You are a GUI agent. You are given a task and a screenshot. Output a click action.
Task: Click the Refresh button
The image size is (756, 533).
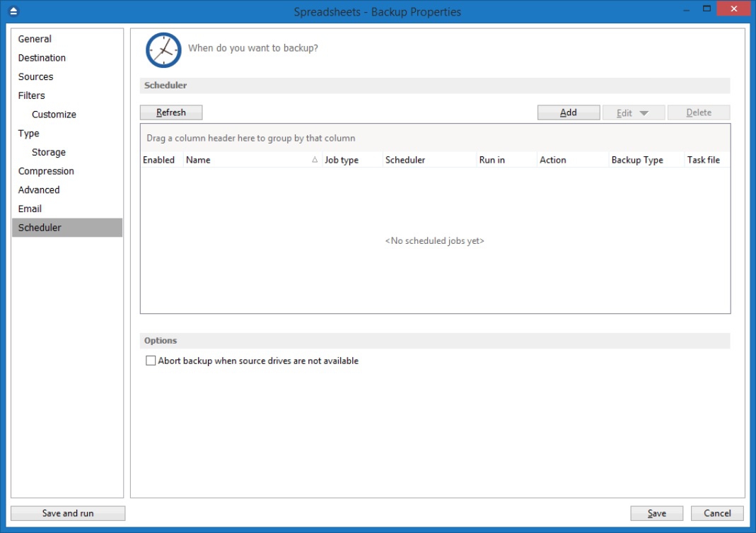[171, 112]
